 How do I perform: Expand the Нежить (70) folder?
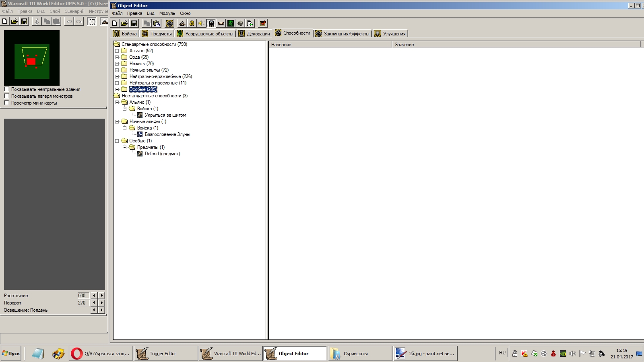click(117, 64)
